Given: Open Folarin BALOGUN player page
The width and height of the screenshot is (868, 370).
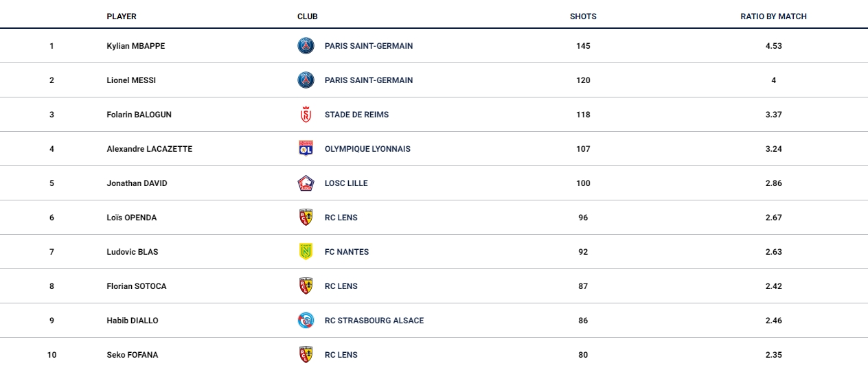Looking at the screenshot, I should click(x=139, y=115).
